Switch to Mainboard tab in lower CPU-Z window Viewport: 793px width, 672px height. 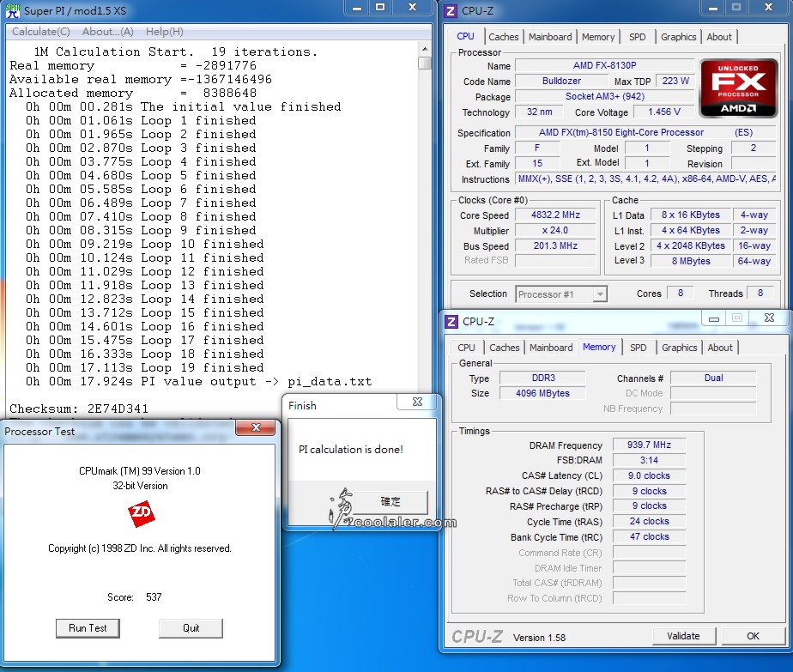point(551,348)
